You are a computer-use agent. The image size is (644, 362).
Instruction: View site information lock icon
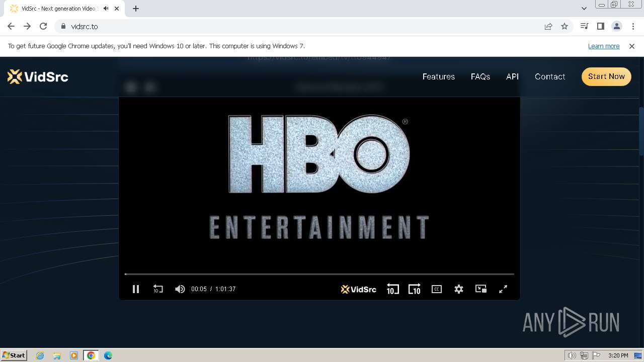coord(63,26)
